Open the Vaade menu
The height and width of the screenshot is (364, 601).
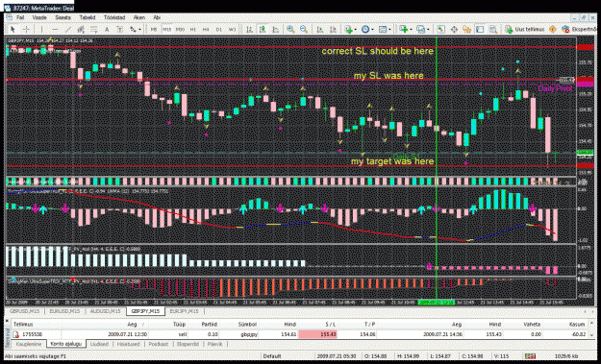click(39, 17)
